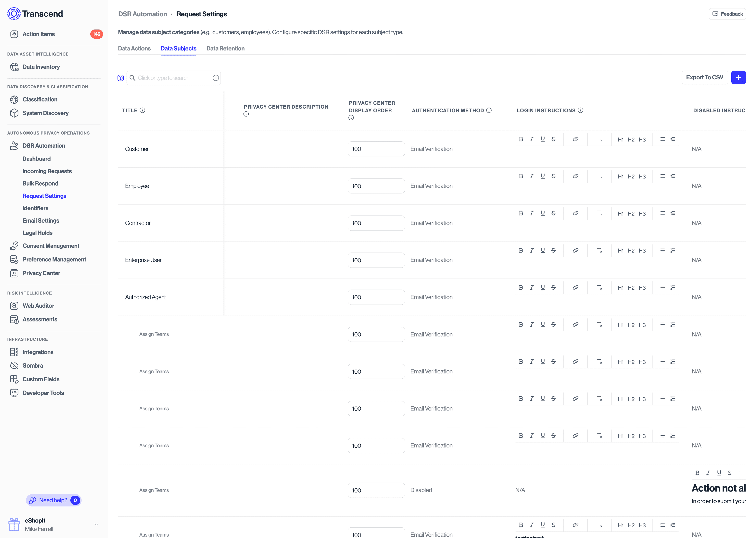Add a new data subject with plus button
Screen dimensions: 756x538
[739, 77]
